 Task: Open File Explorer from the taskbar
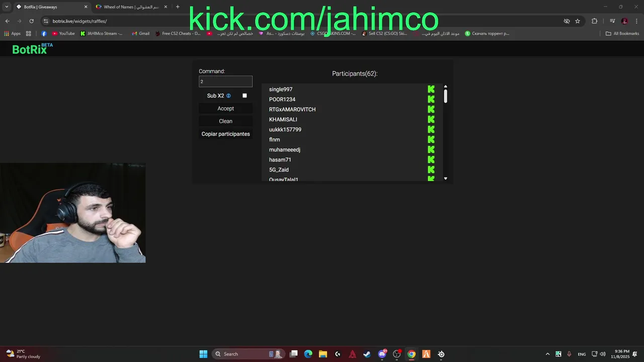[323, 354]
